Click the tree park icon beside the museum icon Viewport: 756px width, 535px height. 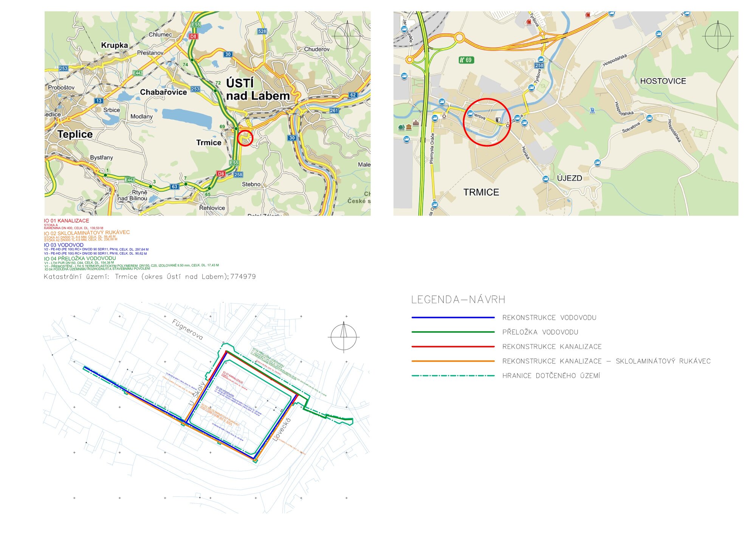click(x=401, y=127)
